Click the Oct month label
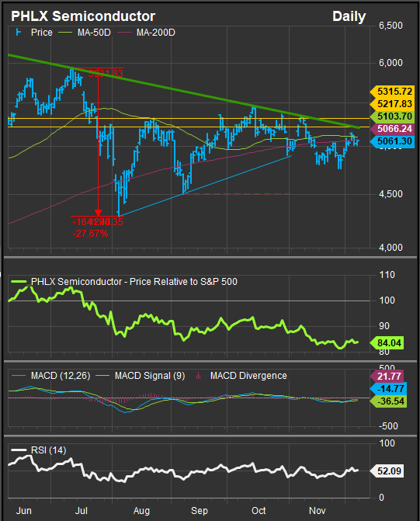 point(259,510)
